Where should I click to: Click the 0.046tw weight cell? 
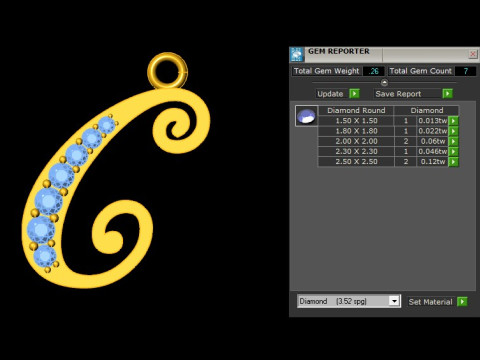432,151
